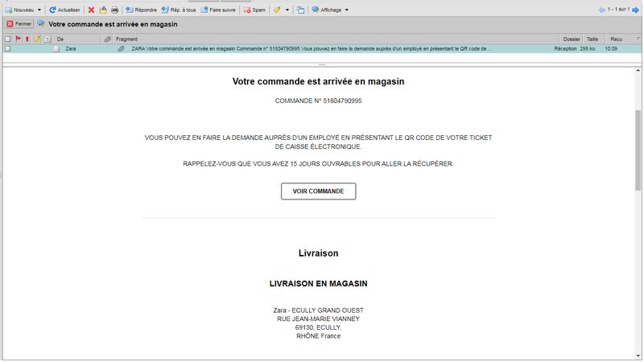Print the message with printer icon
The width and height of the screenshot is (644, 362).
pos(114,10)
